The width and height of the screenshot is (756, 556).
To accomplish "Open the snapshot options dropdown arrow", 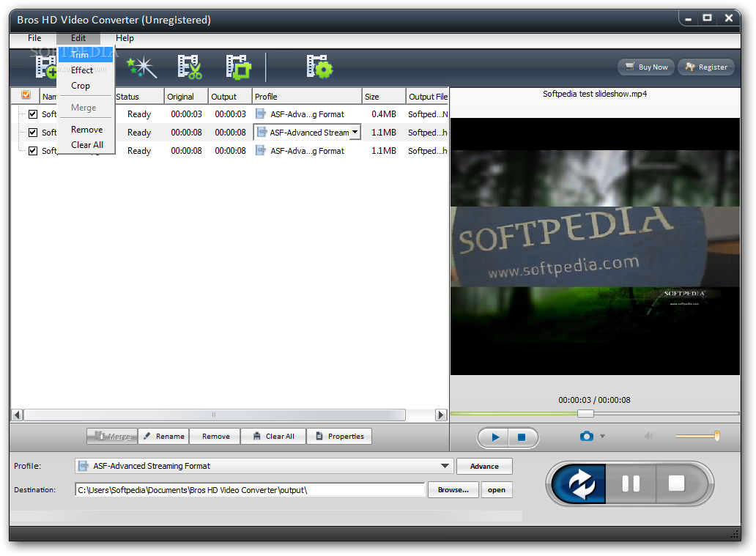I will click(602, 437).
